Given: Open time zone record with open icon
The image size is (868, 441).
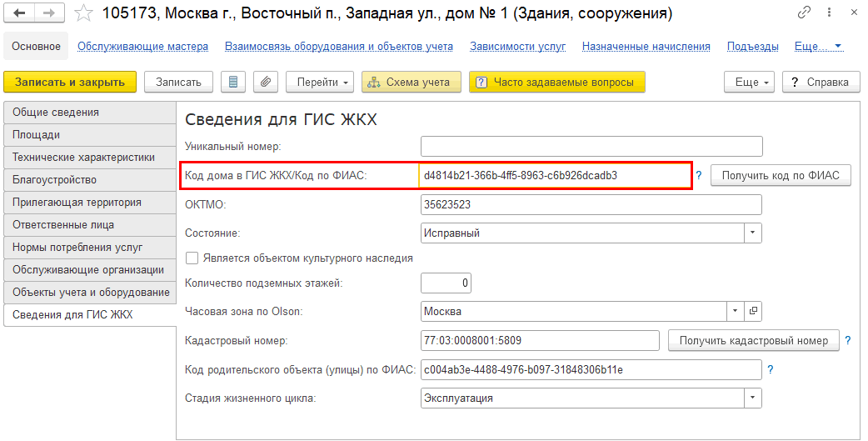Looking at the screenshot, I should (753, 311).
